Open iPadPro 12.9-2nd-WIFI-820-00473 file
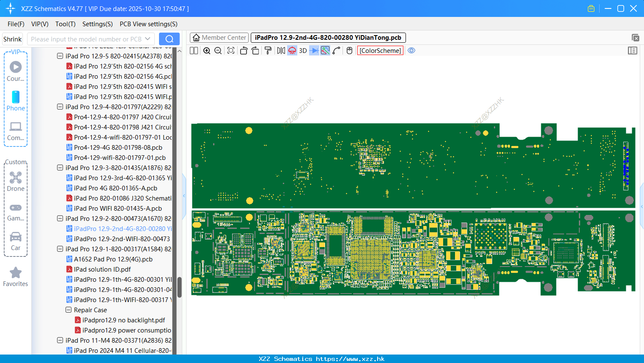 pos(122,239)
